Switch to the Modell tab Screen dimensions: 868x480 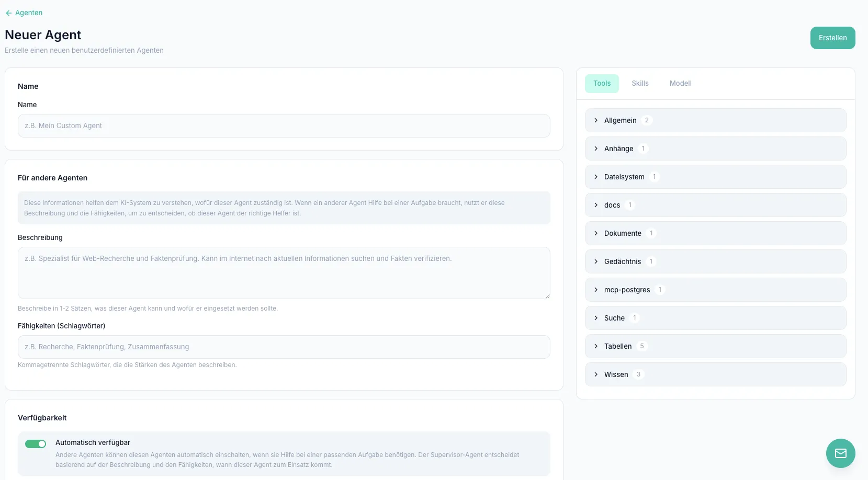pos(680,84)
